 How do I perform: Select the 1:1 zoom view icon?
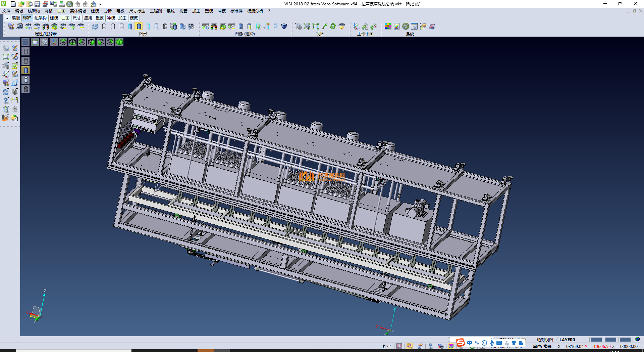[x=315, y=26]
